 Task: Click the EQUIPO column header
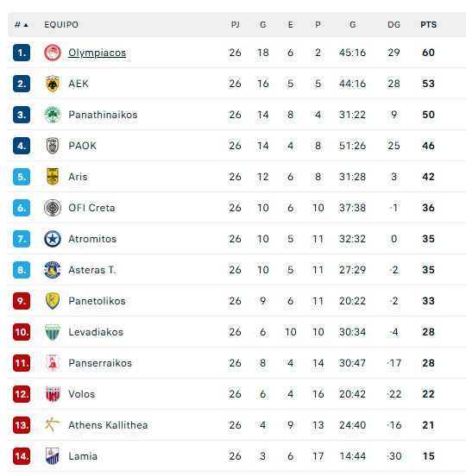coord(61,25)
